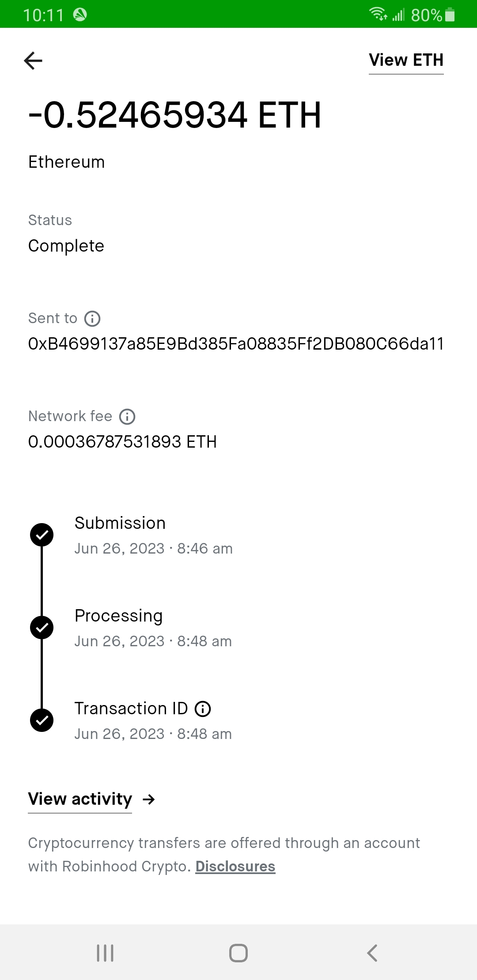Tap the battery indicator in status bar

click(x=450, y=15)
